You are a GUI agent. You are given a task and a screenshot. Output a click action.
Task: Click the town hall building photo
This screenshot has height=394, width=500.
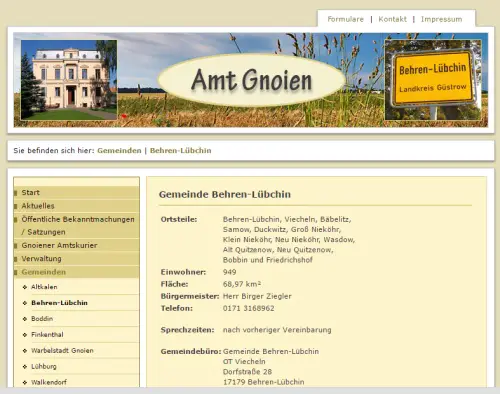69,80
